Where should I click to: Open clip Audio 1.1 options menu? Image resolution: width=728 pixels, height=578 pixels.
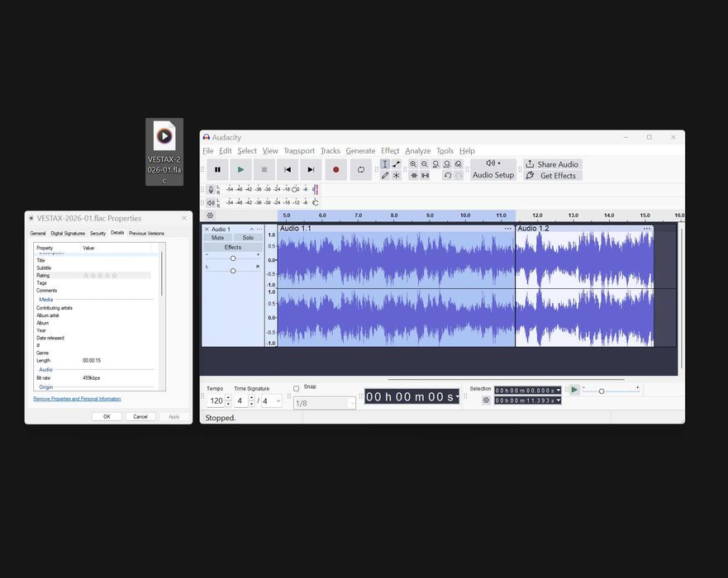tap(508, 229)
